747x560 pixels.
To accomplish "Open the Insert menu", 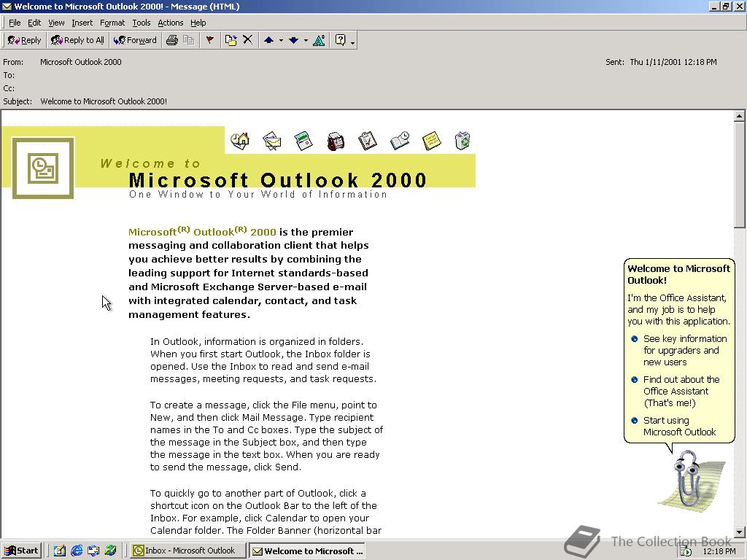I will (82, 23).
